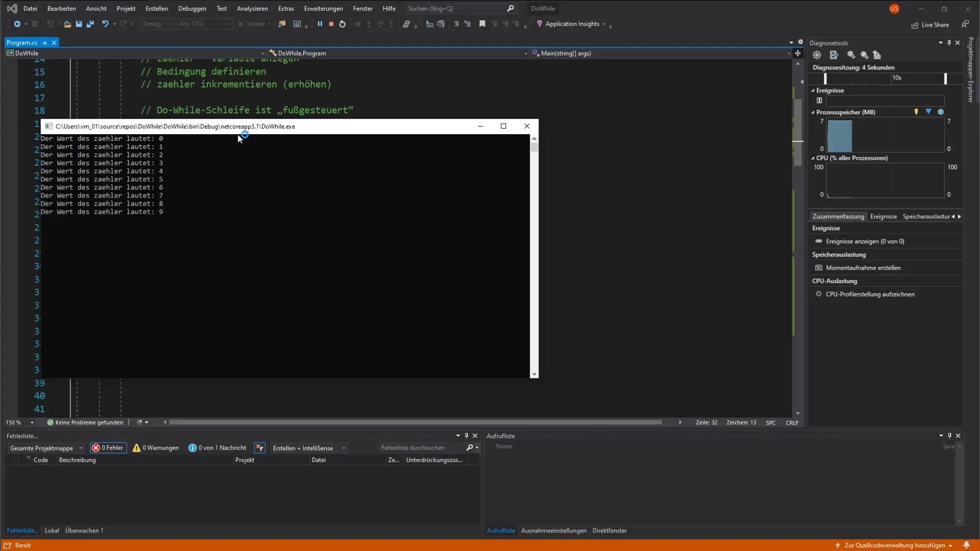This screenshot has height=551, width=980.
Task: Click the show next statement arrow
Action: 357,24
